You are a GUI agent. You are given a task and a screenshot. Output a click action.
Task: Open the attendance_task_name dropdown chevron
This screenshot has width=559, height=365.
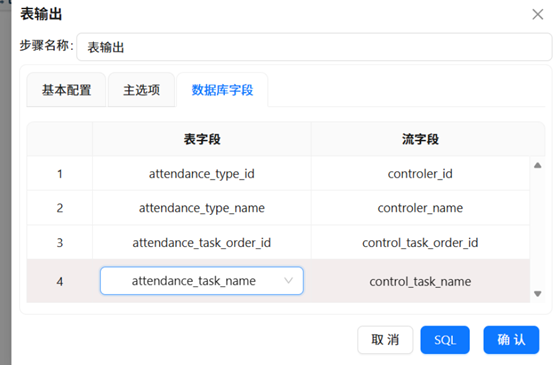coord(288,281)
